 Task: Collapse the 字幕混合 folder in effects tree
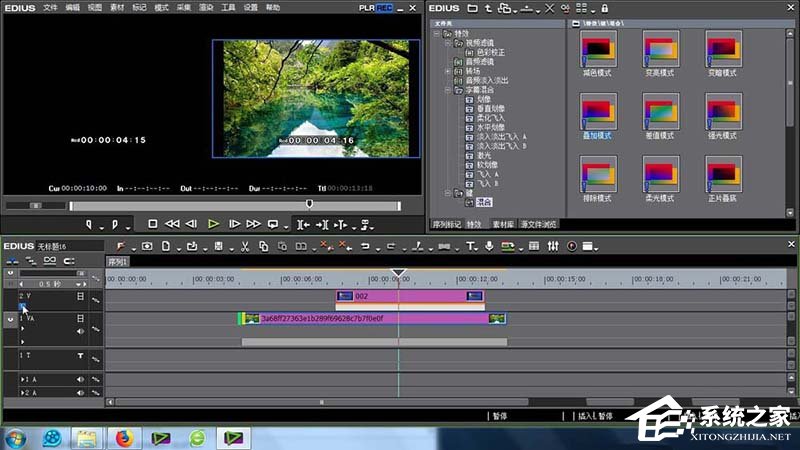[447, 90]
